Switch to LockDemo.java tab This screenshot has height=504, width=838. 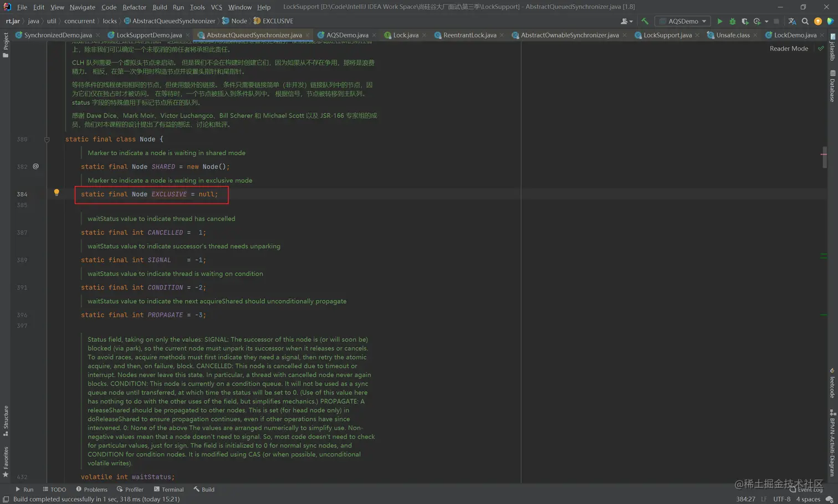[x=795, y=35]
